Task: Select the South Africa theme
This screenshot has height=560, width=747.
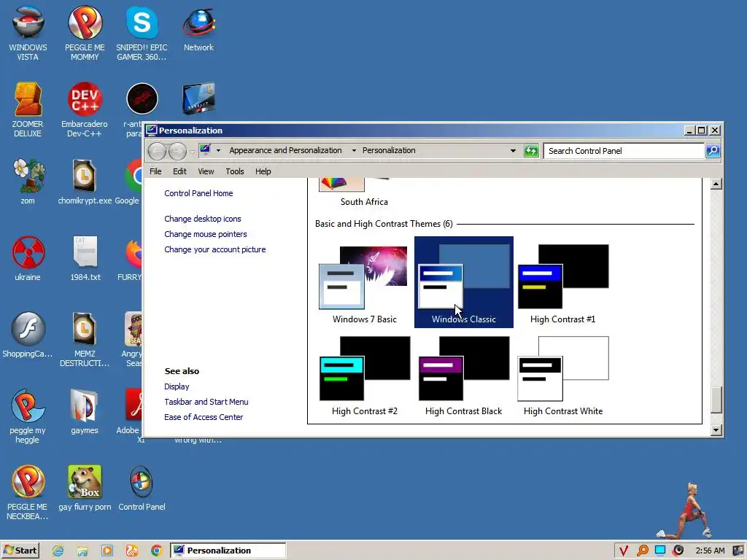Action: point(364,194)
